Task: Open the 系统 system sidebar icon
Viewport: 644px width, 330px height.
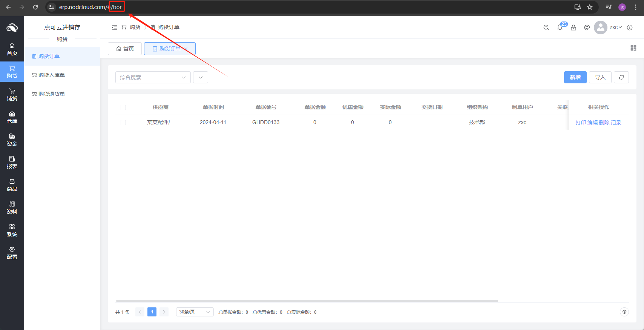Action: point(12,230)
